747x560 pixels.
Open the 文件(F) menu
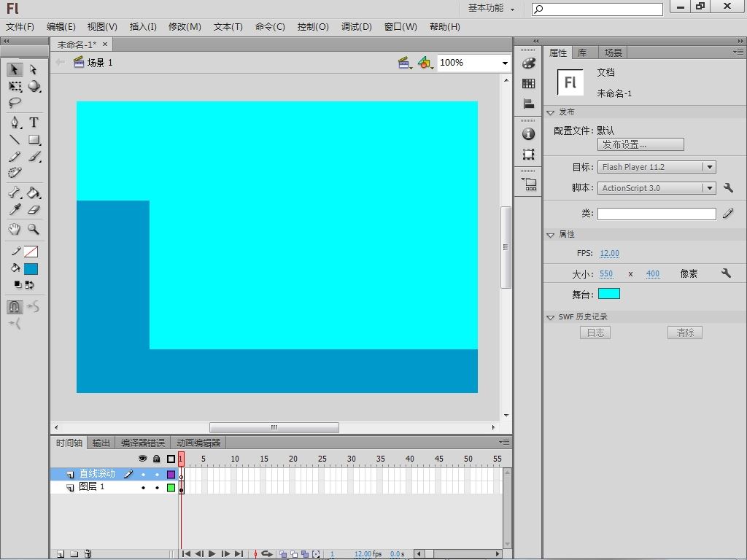click(20, 27)
